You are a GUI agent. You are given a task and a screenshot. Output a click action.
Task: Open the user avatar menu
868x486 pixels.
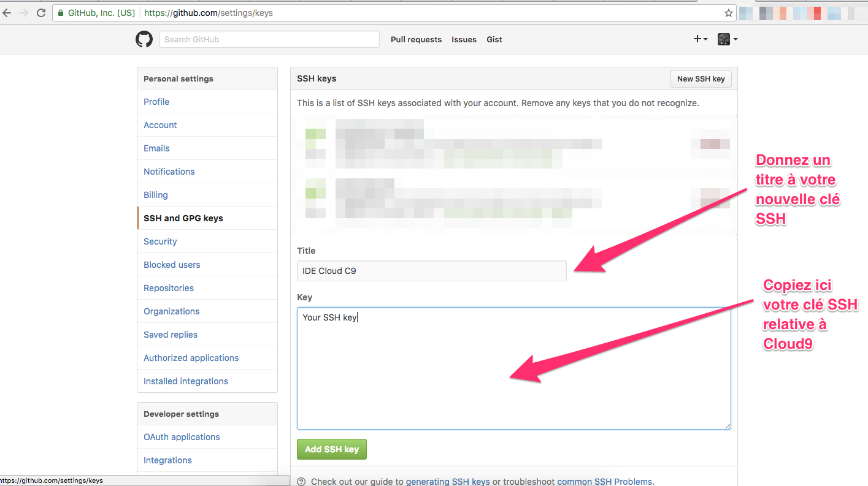(x=728, y=39)
